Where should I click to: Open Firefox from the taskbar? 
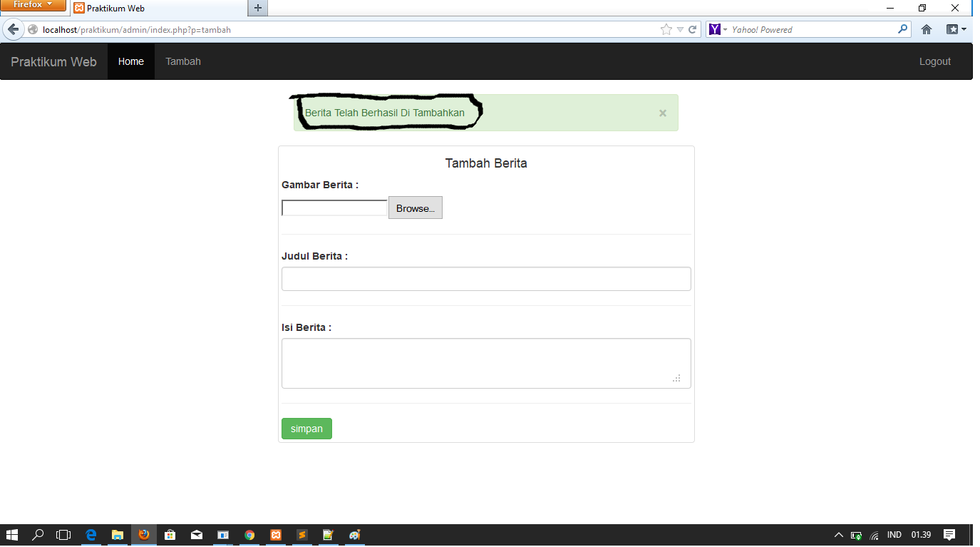pyautogui.click(x=144, y=535)
